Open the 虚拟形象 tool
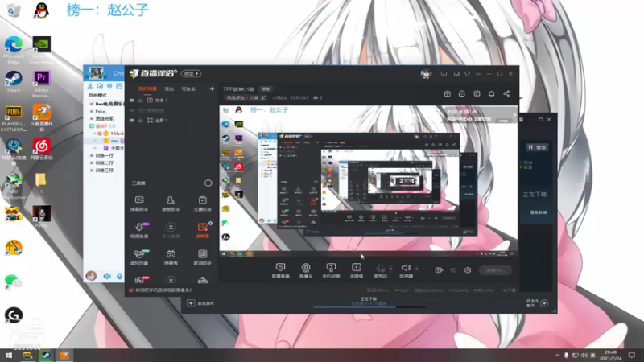 pos(139,257)
